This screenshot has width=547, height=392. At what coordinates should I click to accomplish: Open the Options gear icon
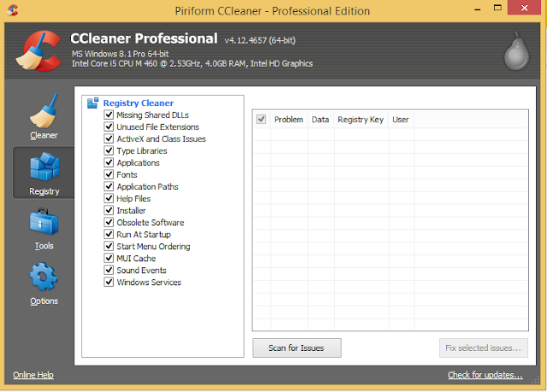[x=44, y=277]
